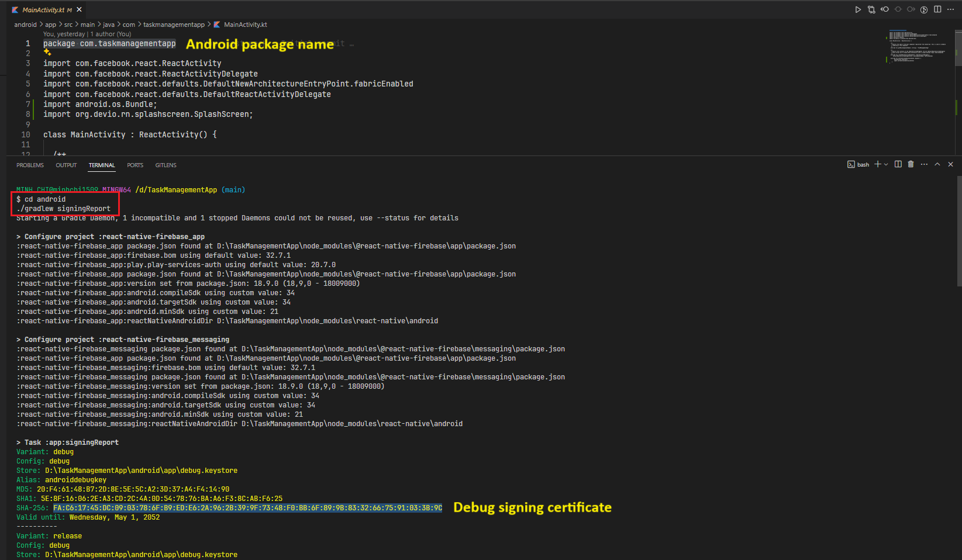Click the MD5 fingerprint value in terminal

pyautogui.click(x=133, y=489)
